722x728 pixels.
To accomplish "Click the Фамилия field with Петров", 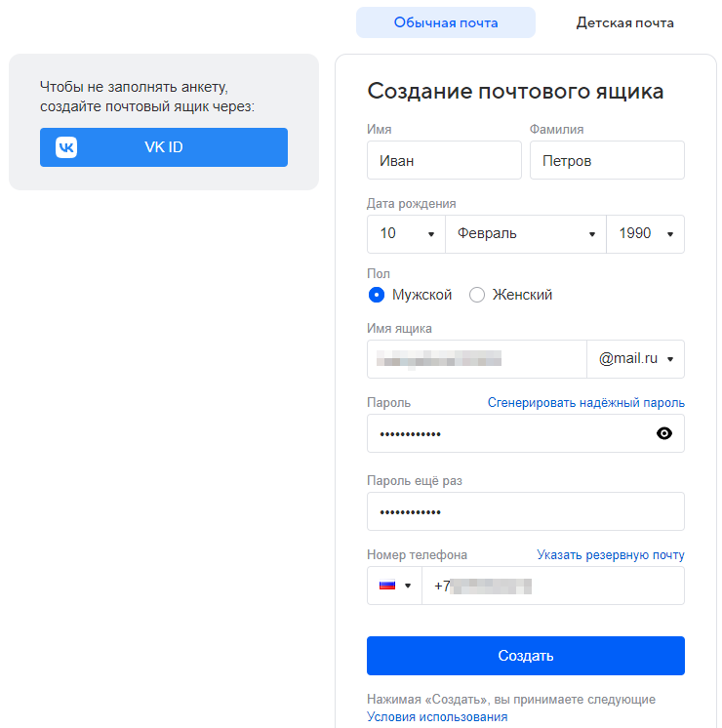I will [x=607, y=161].
